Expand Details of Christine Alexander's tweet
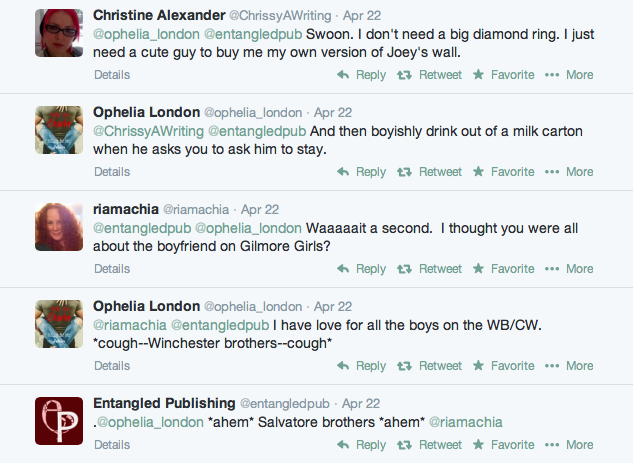This screenshot has height=463, width=633. pos(112,75)
